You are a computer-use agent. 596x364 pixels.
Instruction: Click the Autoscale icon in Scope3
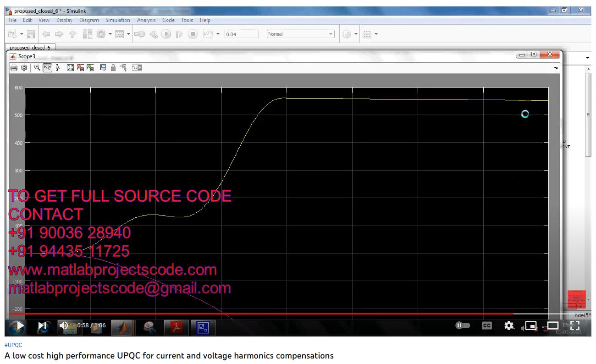pos(70,68)
